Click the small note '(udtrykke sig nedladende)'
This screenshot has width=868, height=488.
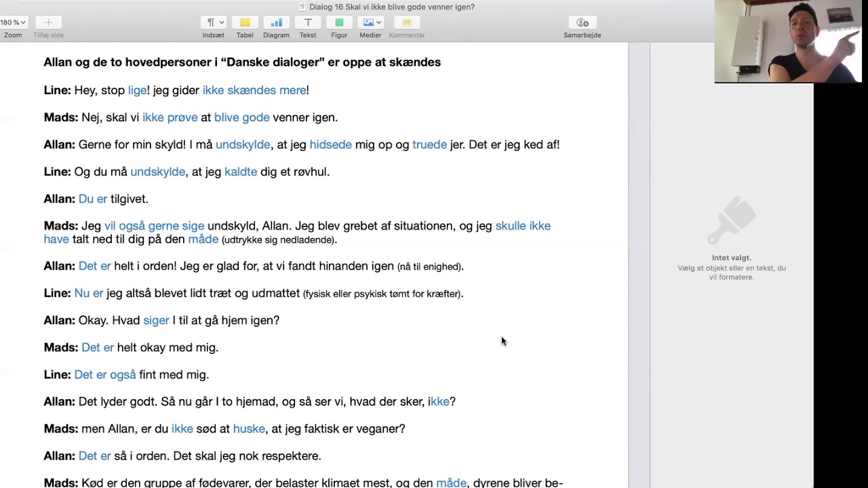[x=279, y=240]
